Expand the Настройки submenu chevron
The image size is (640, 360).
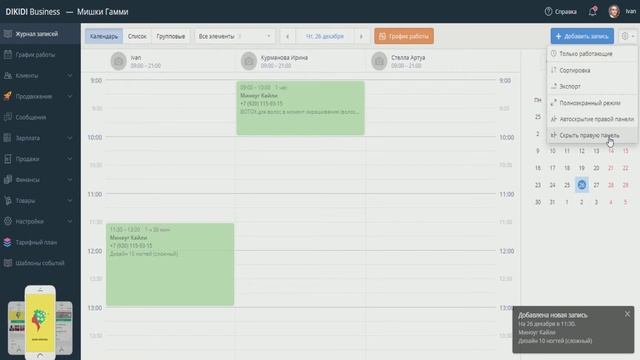tap(70, 221)
